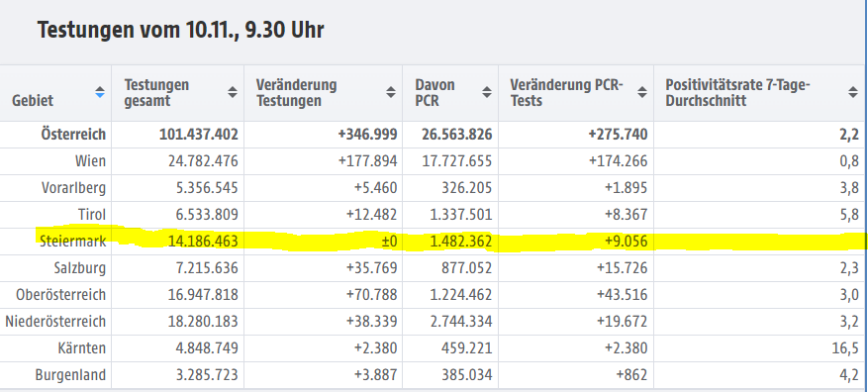868x392 pixels.
Task: Select the Österreich row label
Action: [x=73, y=135]
